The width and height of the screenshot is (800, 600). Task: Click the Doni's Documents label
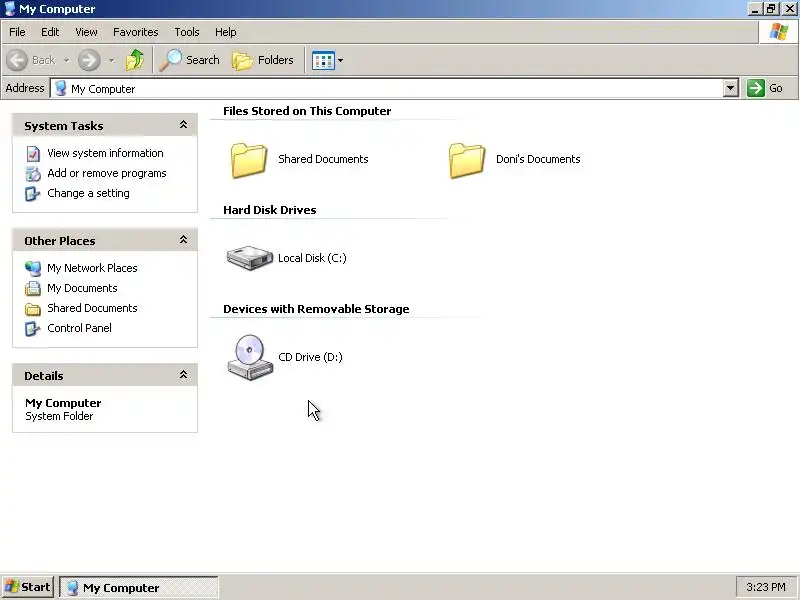click(538, 159)
